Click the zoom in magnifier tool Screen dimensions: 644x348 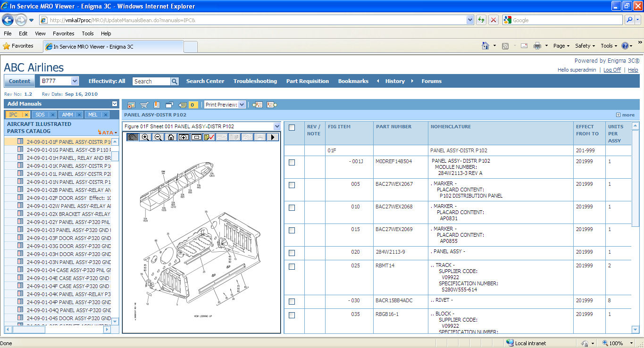pyautogui.click(x=145, y=137)
